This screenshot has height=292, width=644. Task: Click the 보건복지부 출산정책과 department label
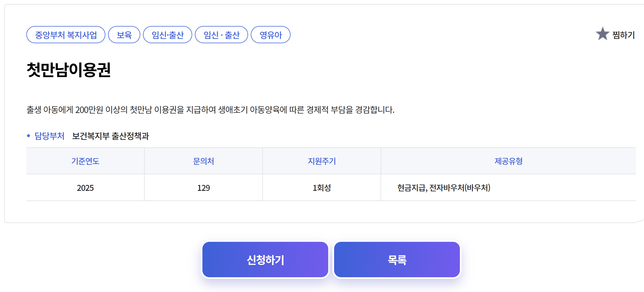(111, 136)
